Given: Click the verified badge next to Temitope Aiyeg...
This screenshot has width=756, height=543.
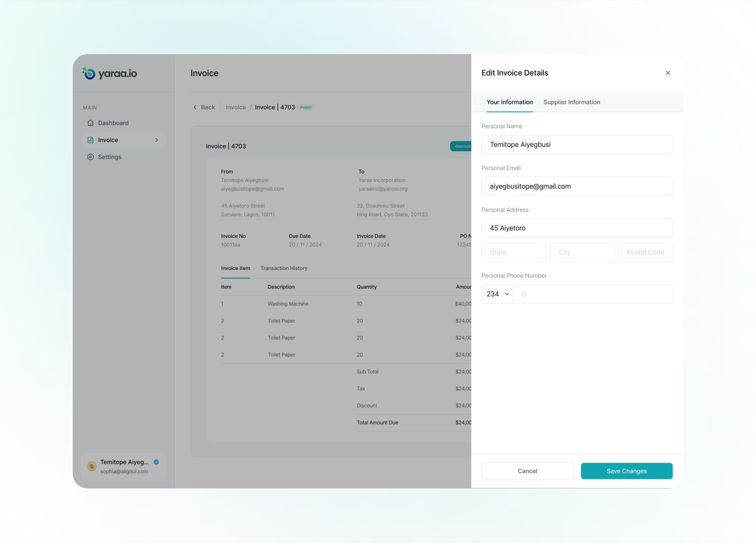Looking at the screenshot, I should pyautogui.click(x=156, y=462).
